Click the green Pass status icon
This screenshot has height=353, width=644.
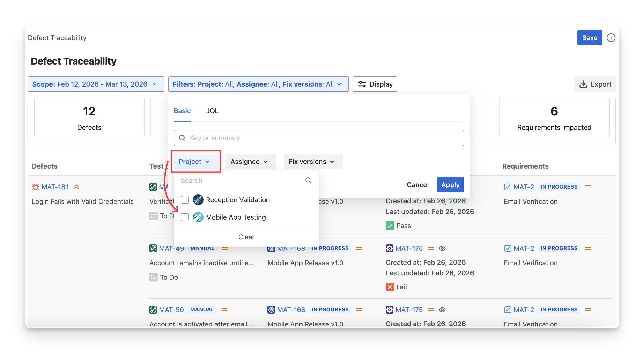[x=390, y=226]
